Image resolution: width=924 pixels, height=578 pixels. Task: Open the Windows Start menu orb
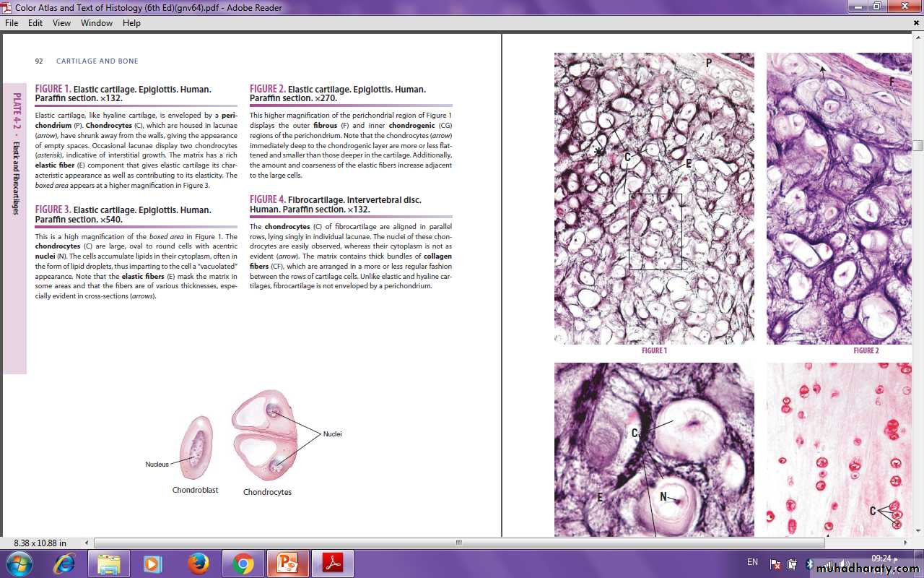point(18,564)
